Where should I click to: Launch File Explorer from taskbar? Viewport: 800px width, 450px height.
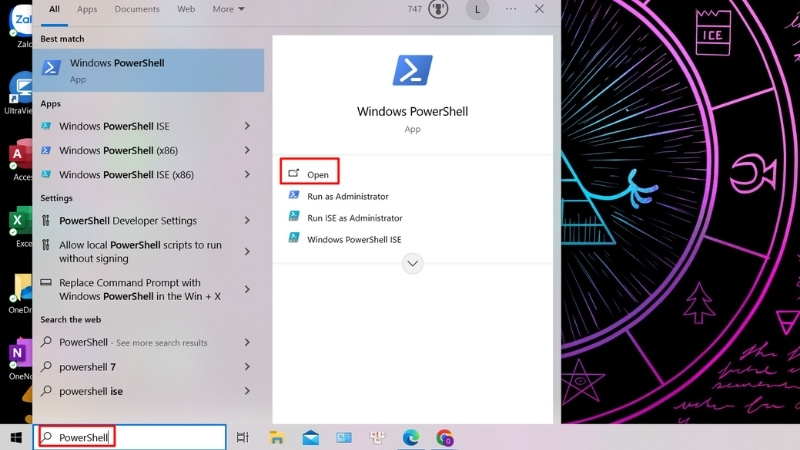[x=277, y=437]
